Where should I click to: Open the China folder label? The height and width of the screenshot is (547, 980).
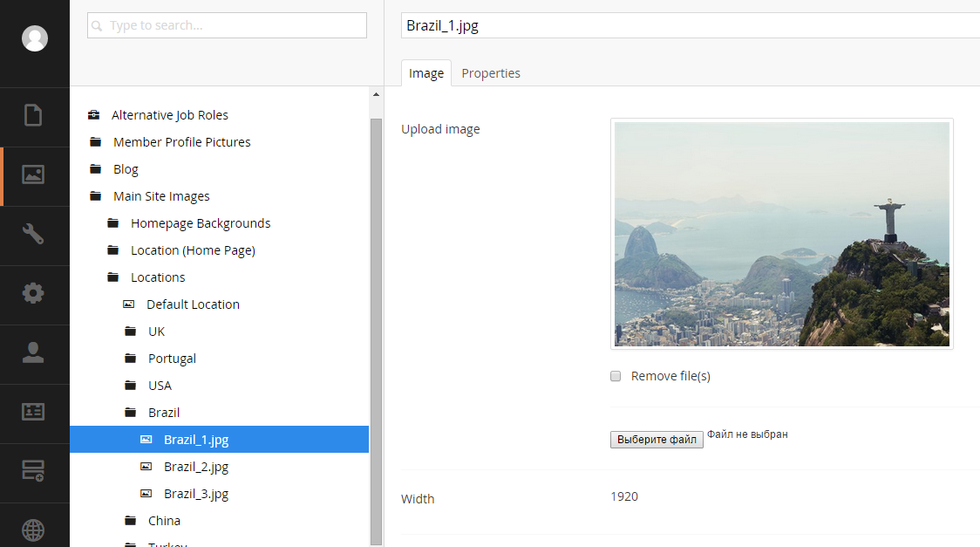tap(165, 521)
